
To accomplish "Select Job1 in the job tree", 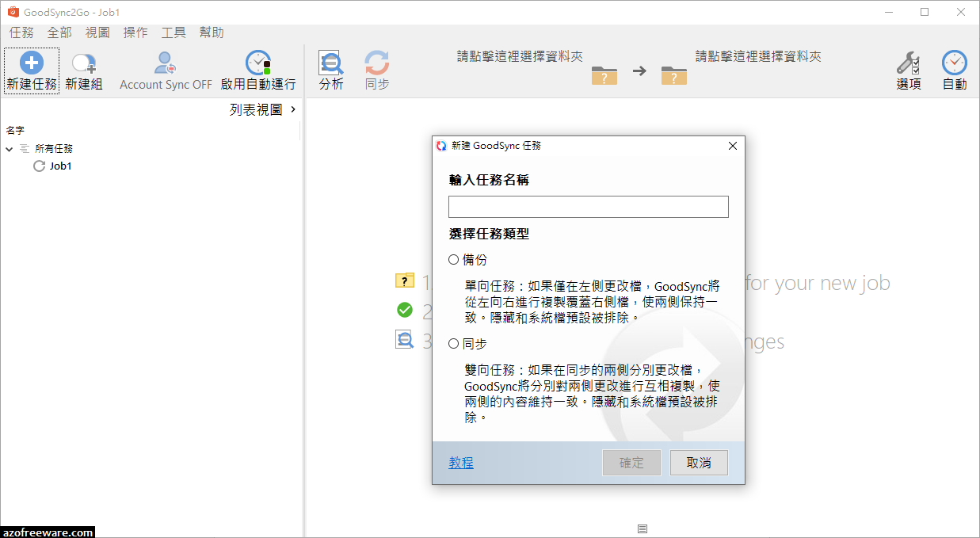I will 60,166.
